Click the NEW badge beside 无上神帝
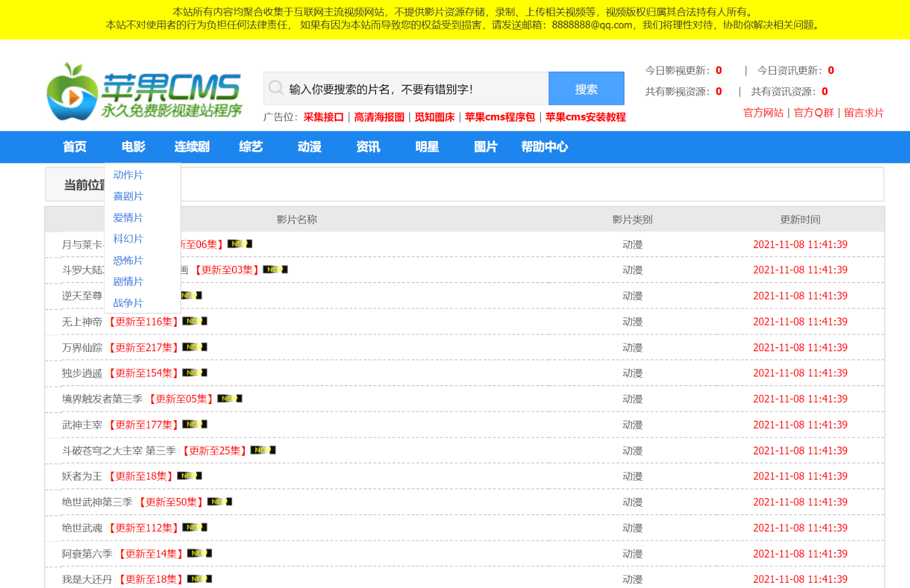 pos(195,322)
